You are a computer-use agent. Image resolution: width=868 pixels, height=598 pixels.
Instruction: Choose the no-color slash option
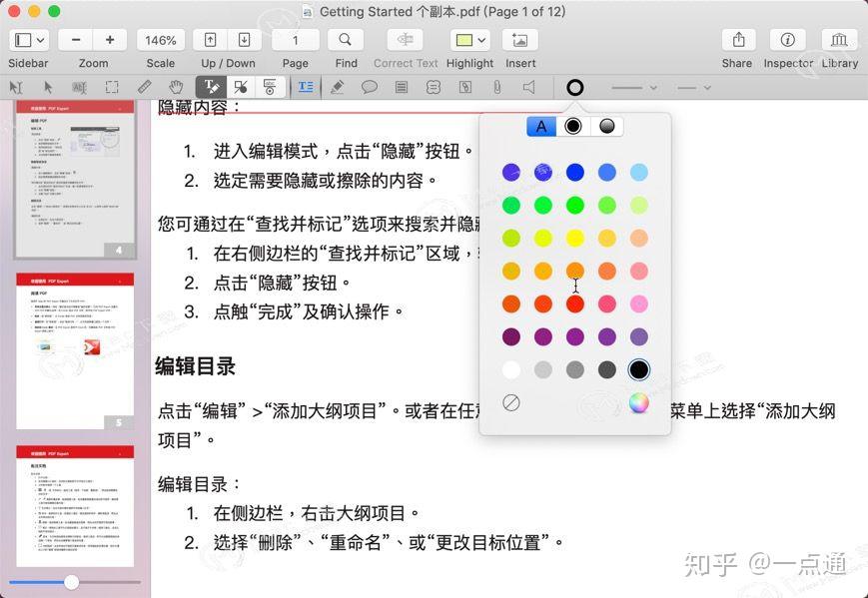511,402
